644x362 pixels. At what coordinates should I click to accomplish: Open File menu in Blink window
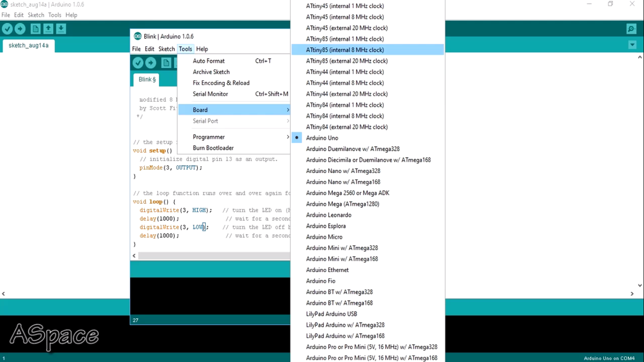[136, 49]
